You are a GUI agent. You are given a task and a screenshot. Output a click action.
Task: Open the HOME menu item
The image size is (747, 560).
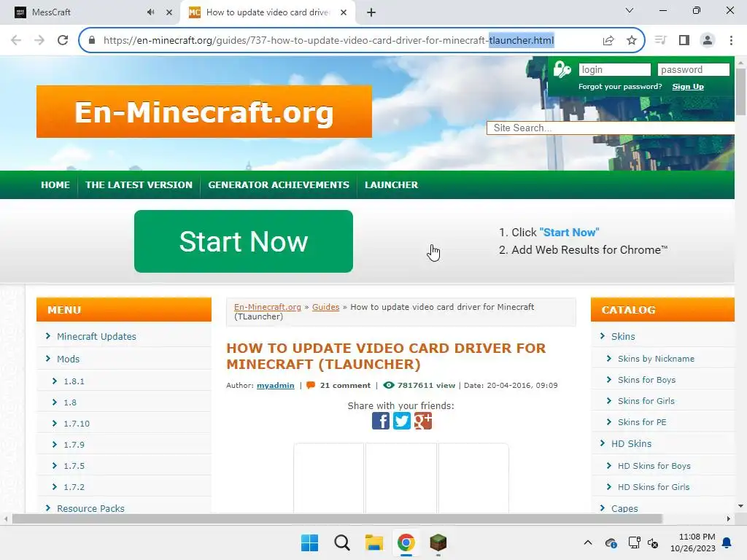click(x=55, y=184)
